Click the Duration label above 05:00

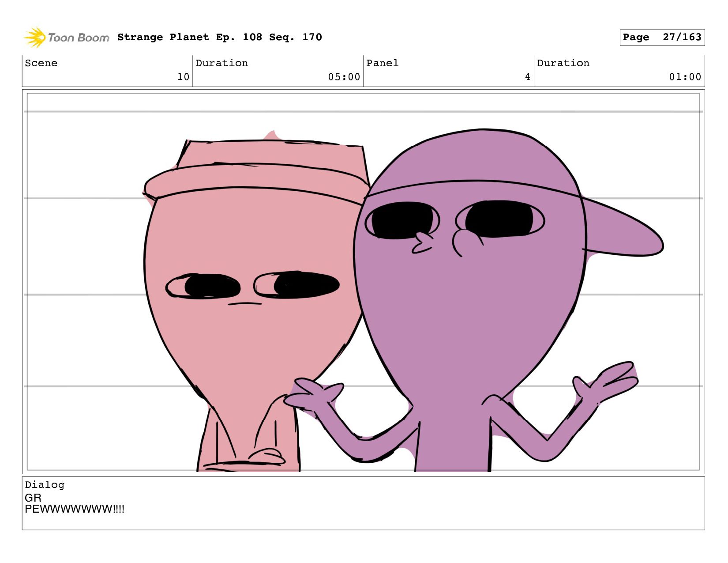(x=221, y=63)
